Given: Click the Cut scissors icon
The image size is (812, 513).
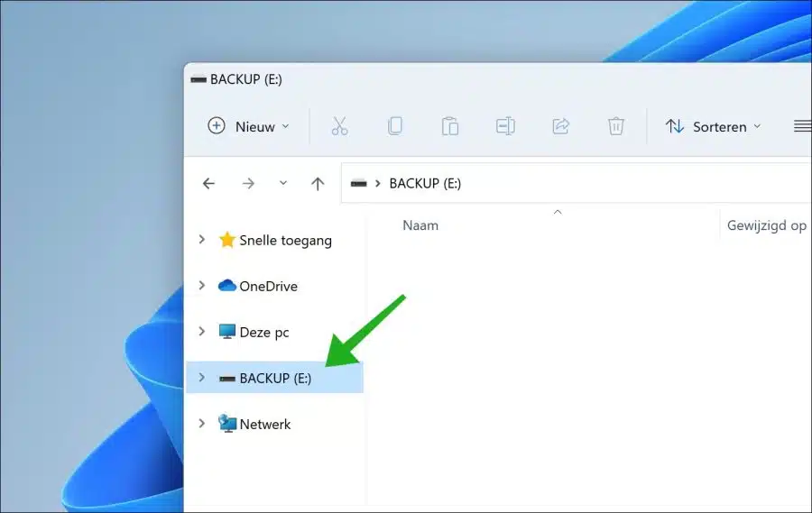Looking at the screenshot, I should (x=340, y=126).
